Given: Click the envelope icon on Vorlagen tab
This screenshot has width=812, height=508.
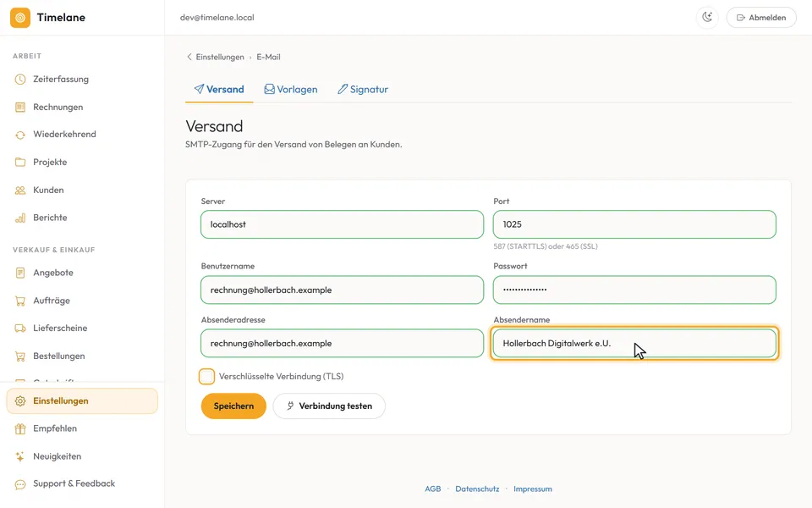Looking at the screenshot, I should pyautogui.click(x=269, y=89).
